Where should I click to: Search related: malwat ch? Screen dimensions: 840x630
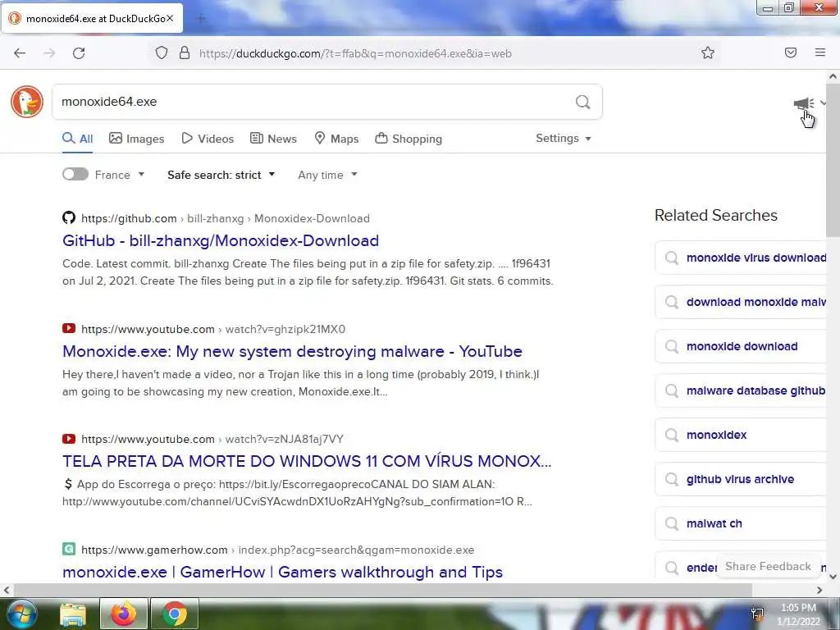tap(742, 524)
